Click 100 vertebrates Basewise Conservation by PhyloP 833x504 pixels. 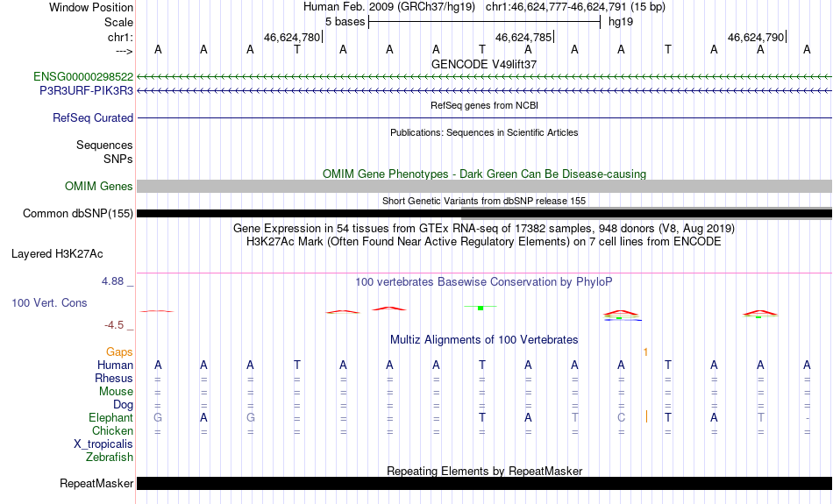pyautogui.click(x=484, y=282)
